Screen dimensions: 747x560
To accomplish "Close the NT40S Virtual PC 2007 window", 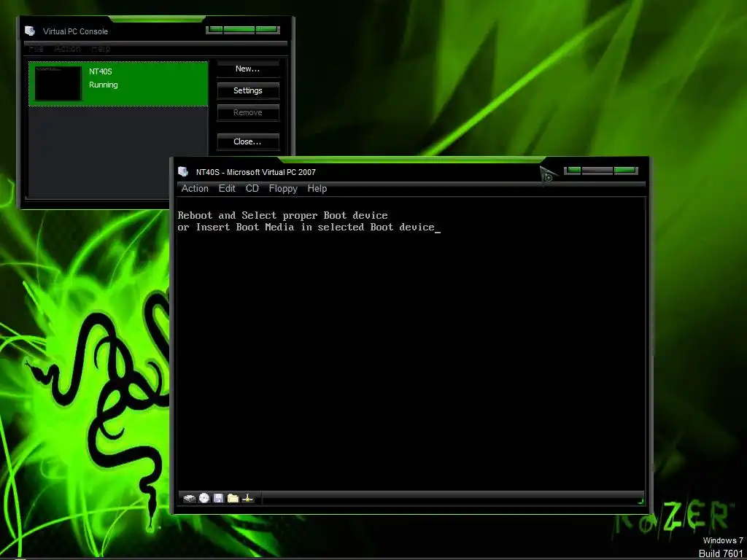I will (x=625, y=170).
